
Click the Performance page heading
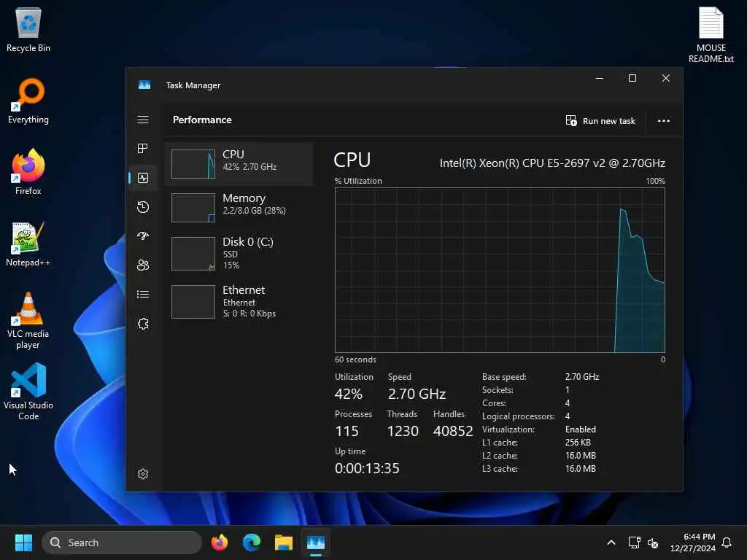[202, 120]
